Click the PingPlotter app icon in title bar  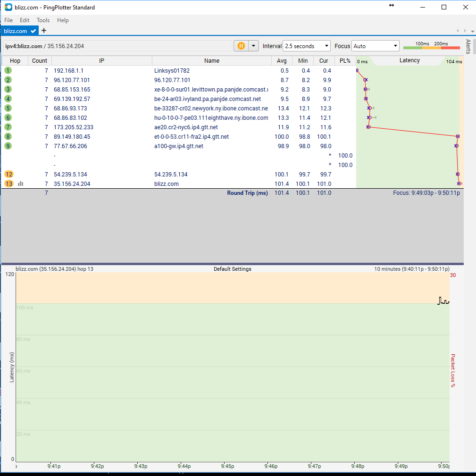(8, 7)
